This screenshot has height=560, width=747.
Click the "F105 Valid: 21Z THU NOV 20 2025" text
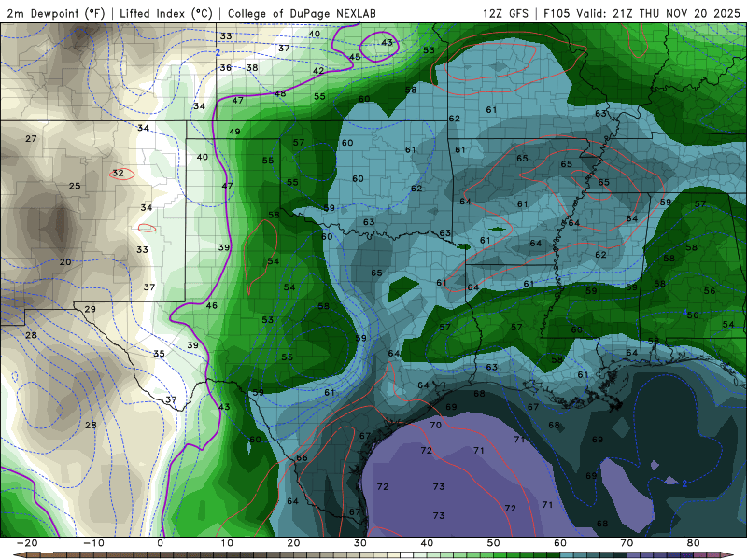pos(641,13)
